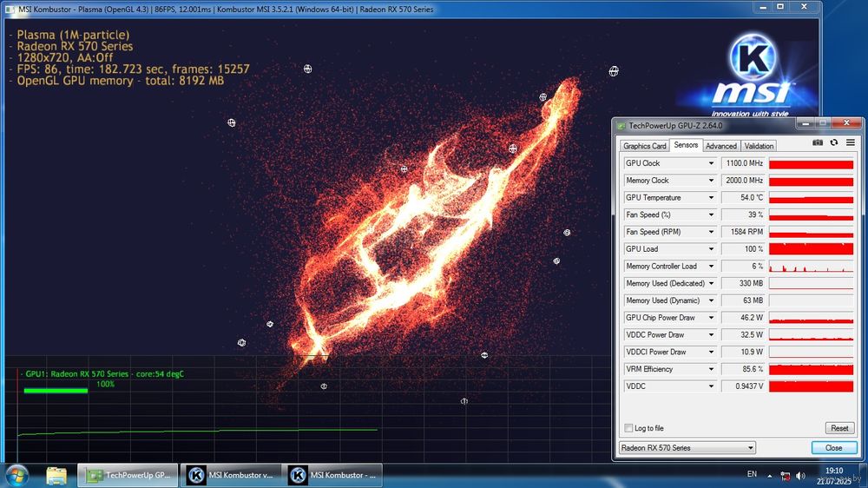
Task: Click the GPU Temperature history graph
Action: (x=811, y=198)
